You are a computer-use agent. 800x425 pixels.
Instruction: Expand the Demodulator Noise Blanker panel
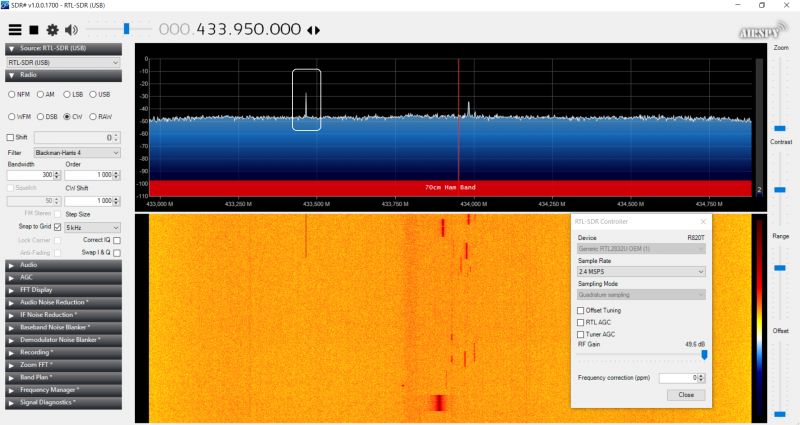63,340
